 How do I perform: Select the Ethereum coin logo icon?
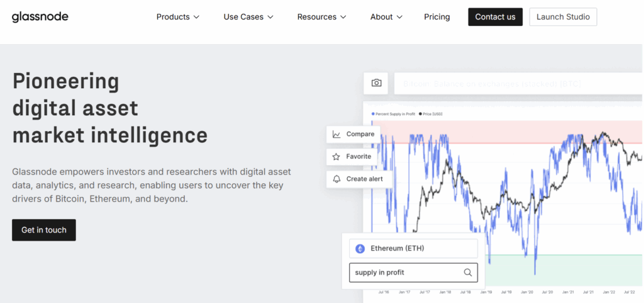click(360, 249)
